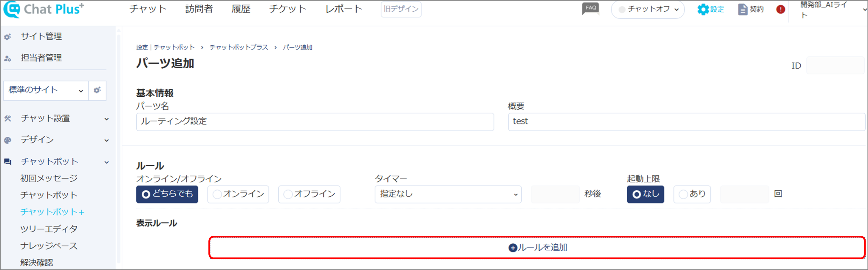This screenshot has width=868, height=270.
Task: Go to 担当者管理 in sidebar
Action: (x=41, y=58)
